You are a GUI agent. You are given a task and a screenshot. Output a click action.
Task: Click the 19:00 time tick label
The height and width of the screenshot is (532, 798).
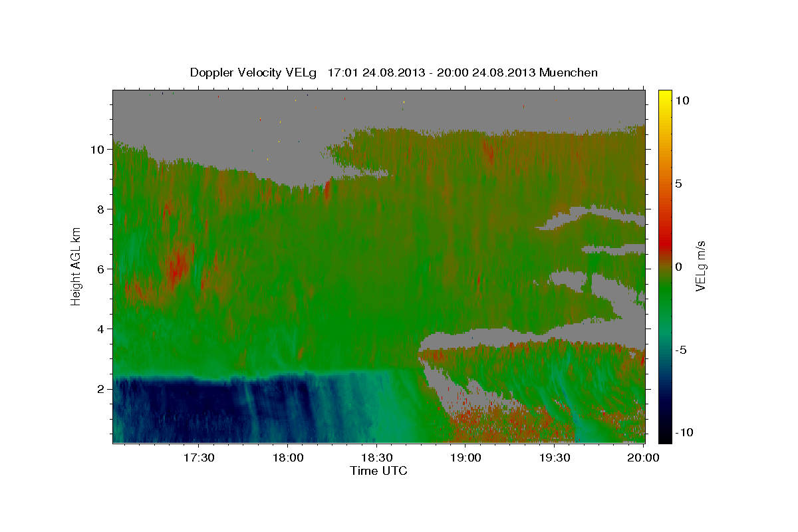click(x=465, y=458)
